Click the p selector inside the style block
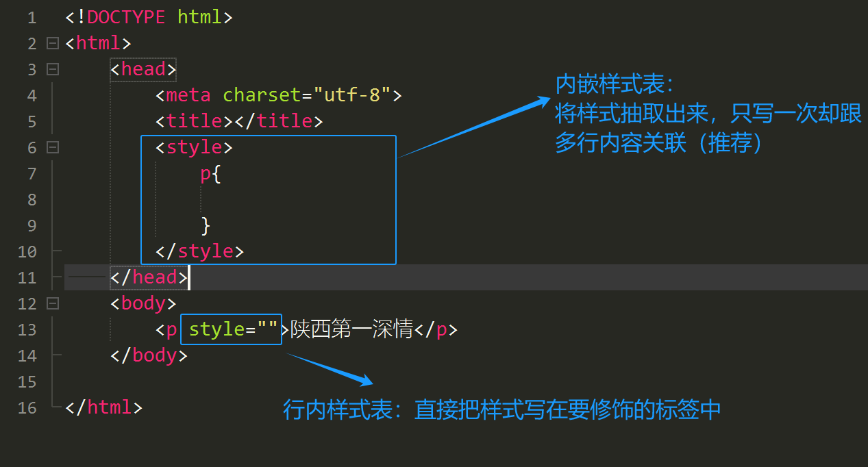 (x=205, y=173)
